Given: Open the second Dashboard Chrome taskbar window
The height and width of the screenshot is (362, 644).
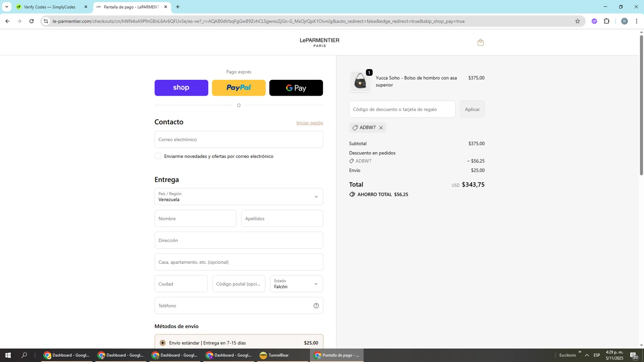Looking at the screenshot, I should coord(121,355).
